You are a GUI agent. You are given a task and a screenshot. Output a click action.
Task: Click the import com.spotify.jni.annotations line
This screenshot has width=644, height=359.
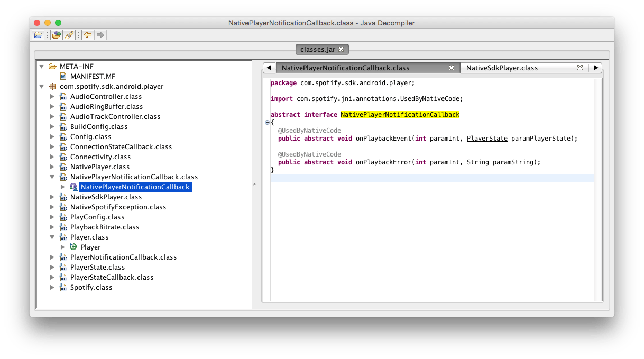[x=366, y=99]
